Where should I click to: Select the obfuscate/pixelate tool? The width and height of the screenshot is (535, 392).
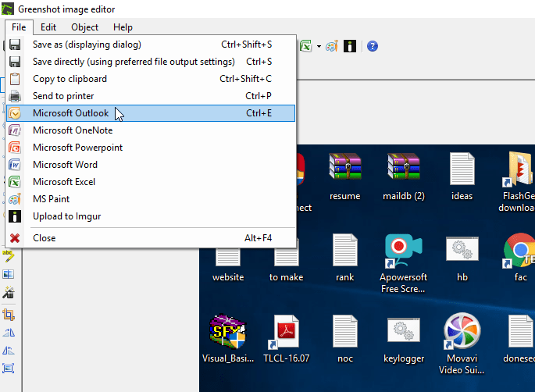pos(8,274)
